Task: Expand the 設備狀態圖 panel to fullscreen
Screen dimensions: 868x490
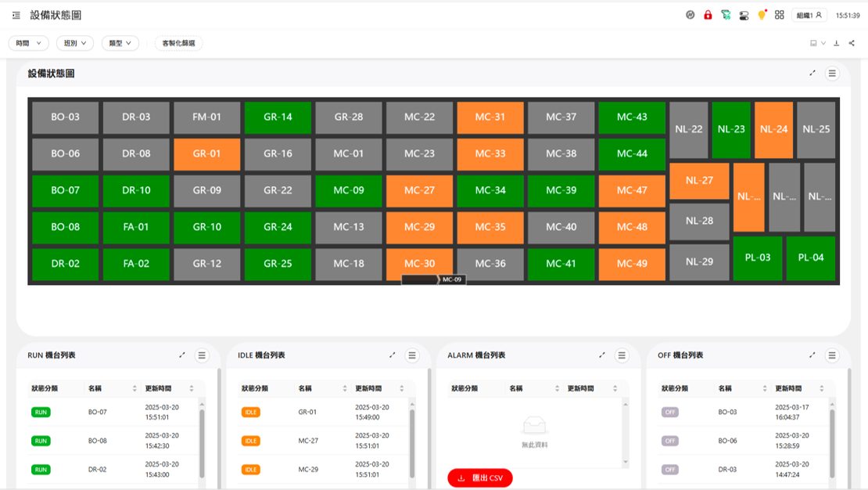Action: click(x=812, y=73)
